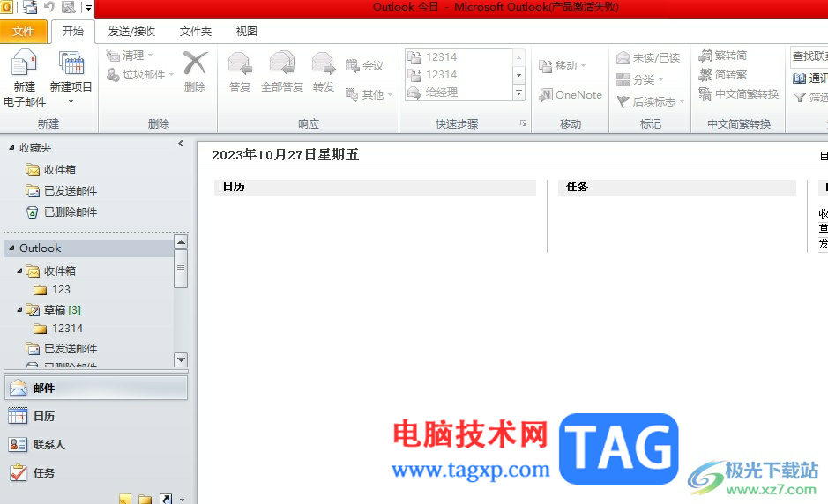Image resolution: width=828 pixels, height=504 pixels.
Task: Click the notes icon in navigation bottom
Action: pos(125,499)
